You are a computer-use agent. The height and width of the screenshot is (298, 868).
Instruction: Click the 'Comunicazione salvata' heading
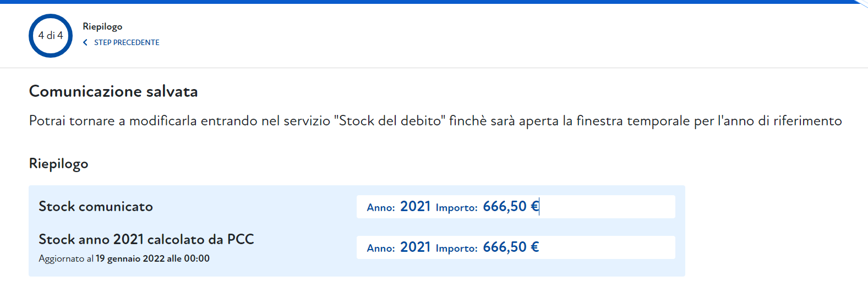113,91
